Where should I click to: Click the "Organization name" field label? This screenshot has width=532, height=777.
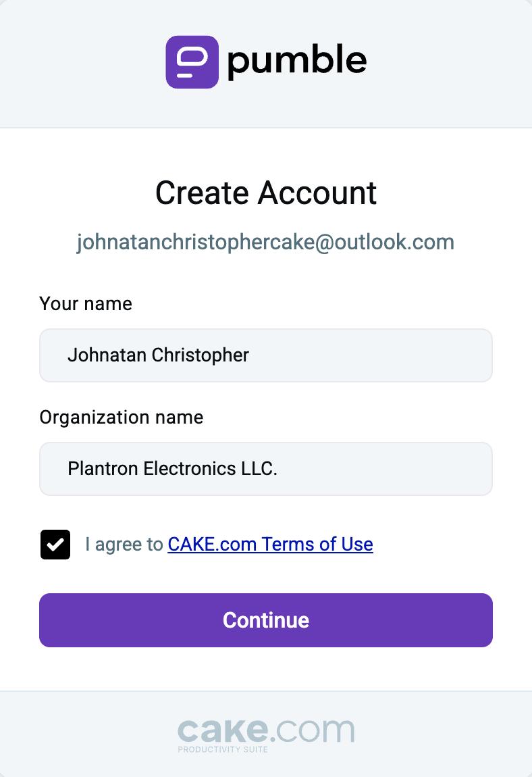tap(122, 418)
